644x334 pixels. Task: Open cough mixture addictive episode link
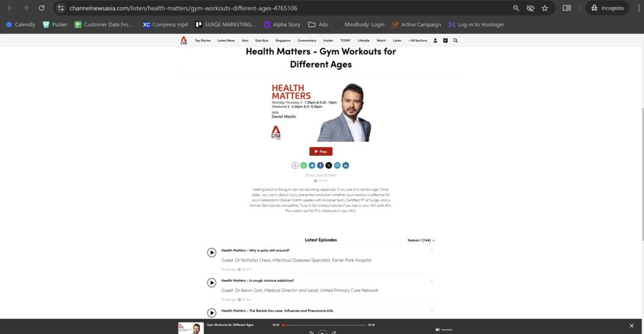pyautogui.click(x=258, y=281)
